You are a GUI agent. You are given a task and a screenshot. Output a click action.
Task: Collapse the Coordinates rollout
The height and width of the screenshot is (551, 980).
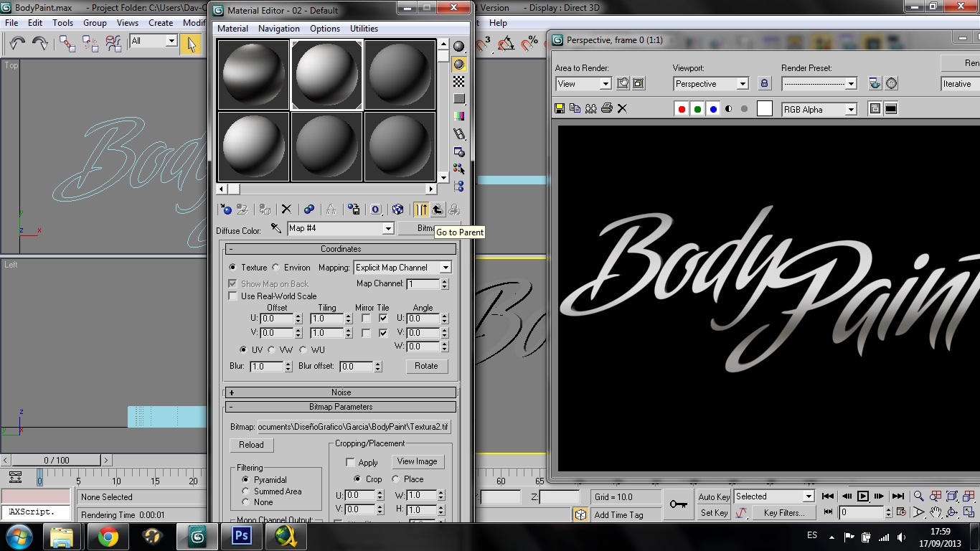coord(341,249)
